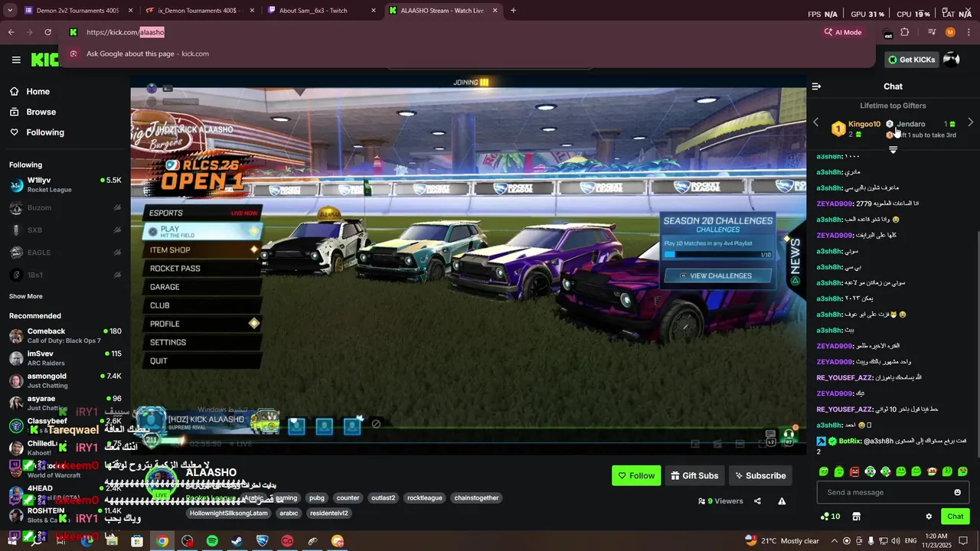
Task: Open the Chrome profile avatar M
Action: click(950, 32)
